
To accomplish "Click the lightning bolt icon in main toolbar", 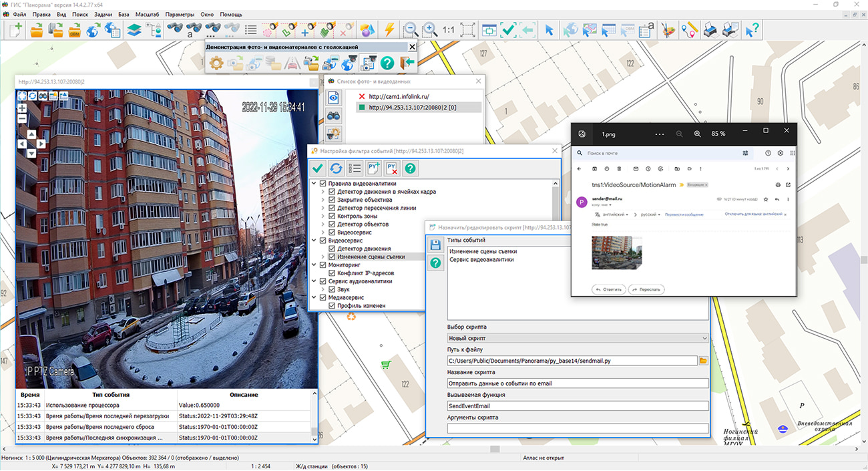I will pos(389,29).
